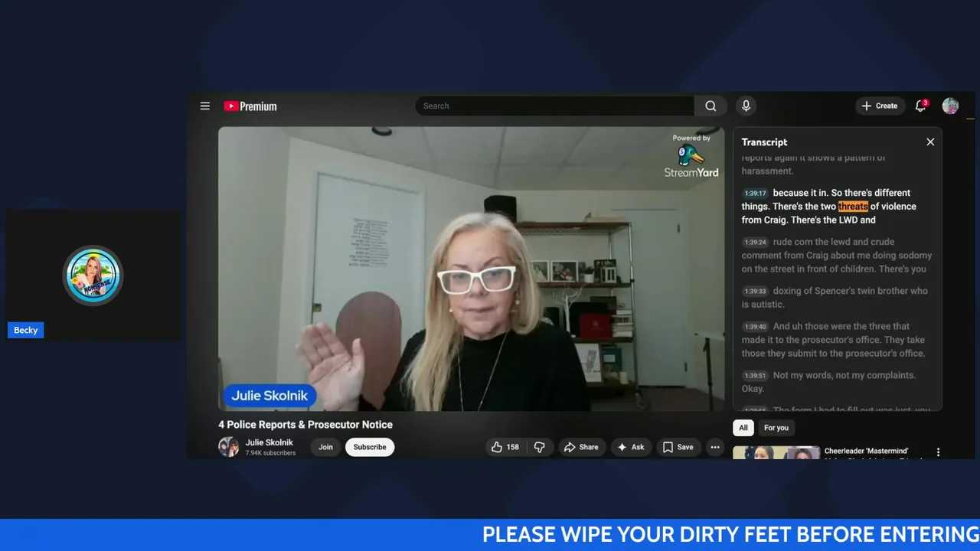
Task: Click the scrolling 'PLEASE WIPE YOUR DIRTY FEET' ticker
Action: pos(731,534)
